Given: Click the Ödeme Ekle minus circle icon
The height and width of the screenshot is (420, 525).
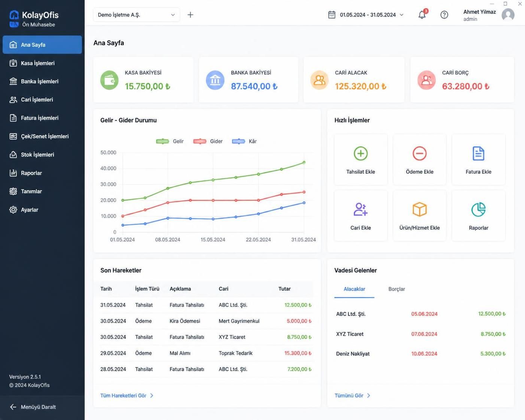Looking at the screenshot, I should point(419,153).
